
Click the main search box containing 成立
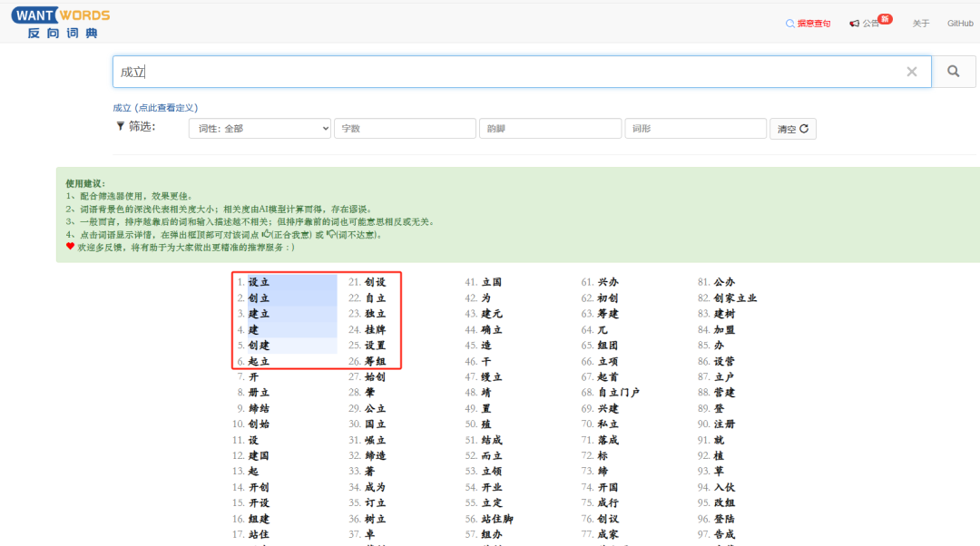(x=508, y=72)
